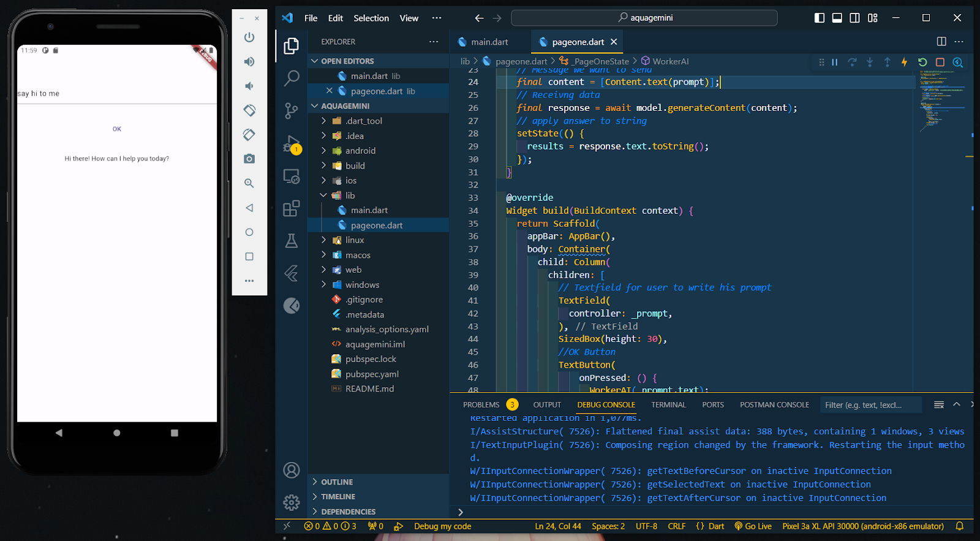Toggle the secondary side bar layout
The height and width of the screenshot is (541, 980).
pos(854,18)
